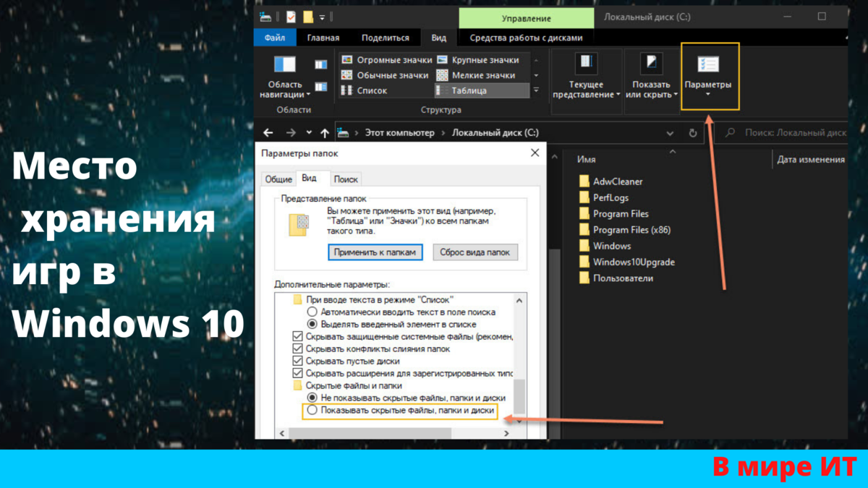Choose the Таблица layout option
Screen dimensions: 868x488
(482, 90)
